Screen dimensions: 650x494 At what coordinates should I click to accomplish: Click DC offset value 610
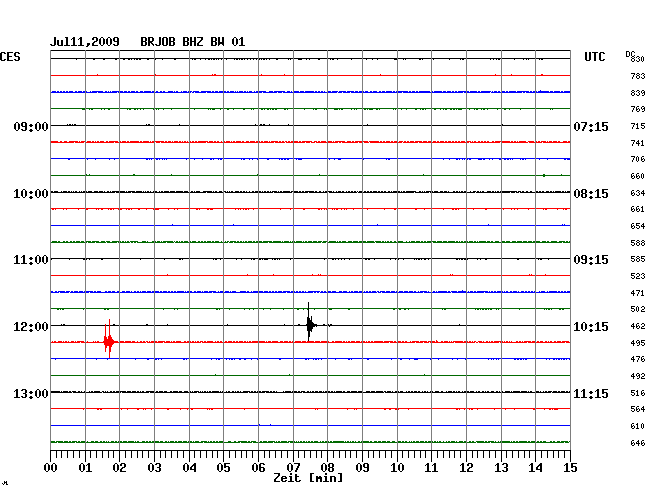pos(638,426)
